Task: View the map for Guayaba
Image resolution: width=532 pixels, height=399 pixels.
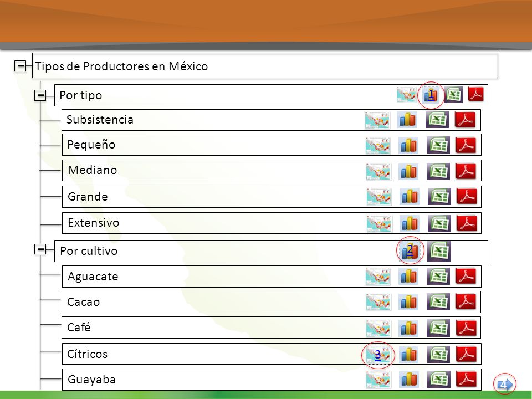Action: pos(378,380)
